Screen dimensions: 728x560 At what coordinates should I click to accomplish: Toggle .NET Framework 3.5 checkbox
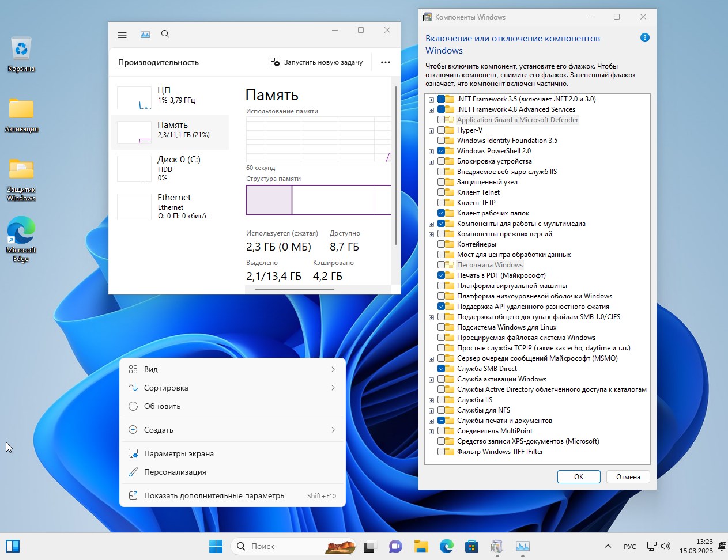click(x=441, y=99)
